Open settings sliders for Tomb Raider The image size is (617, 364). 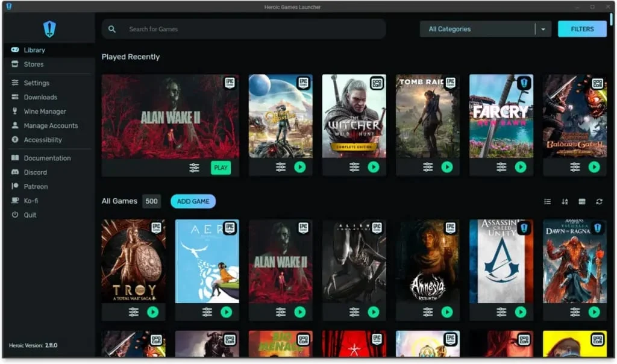tap(428, 168)
